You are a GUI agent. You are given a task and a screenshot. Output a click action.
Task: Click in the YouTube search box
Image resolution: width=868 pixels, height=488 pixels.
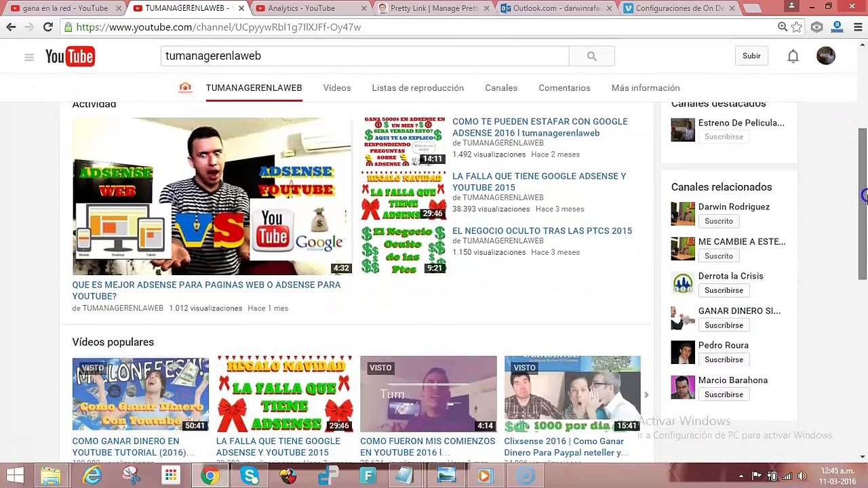click(365, 56)
